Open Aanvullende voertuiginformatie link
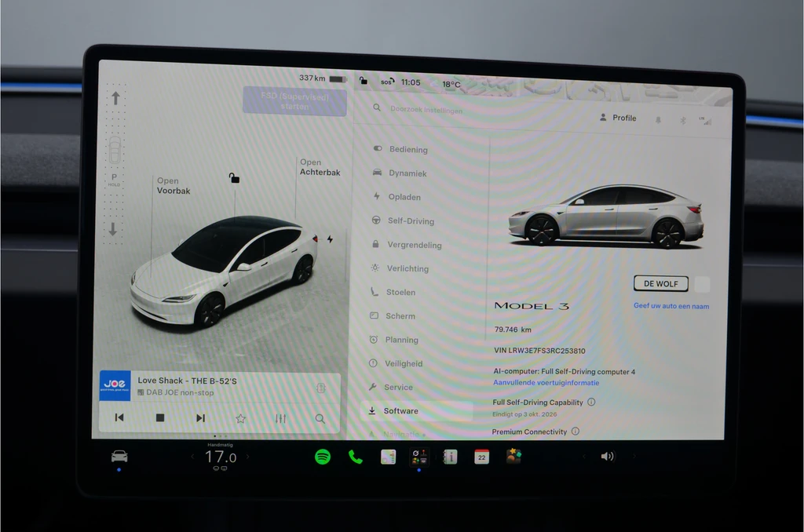804x532 pixels. click(546, 383)
